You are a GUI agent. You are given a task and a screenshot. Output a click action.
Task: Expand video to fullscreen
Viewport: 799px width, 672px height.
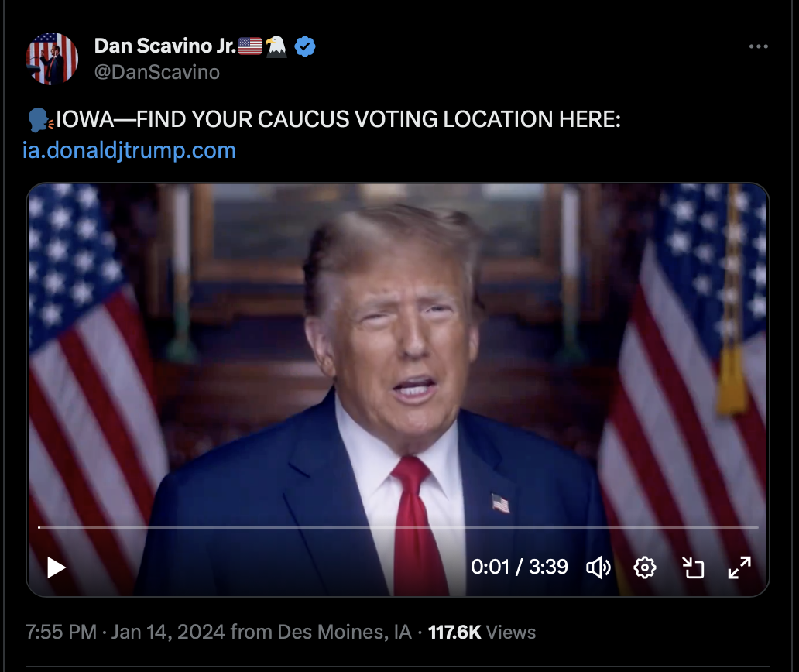(739, 567)
